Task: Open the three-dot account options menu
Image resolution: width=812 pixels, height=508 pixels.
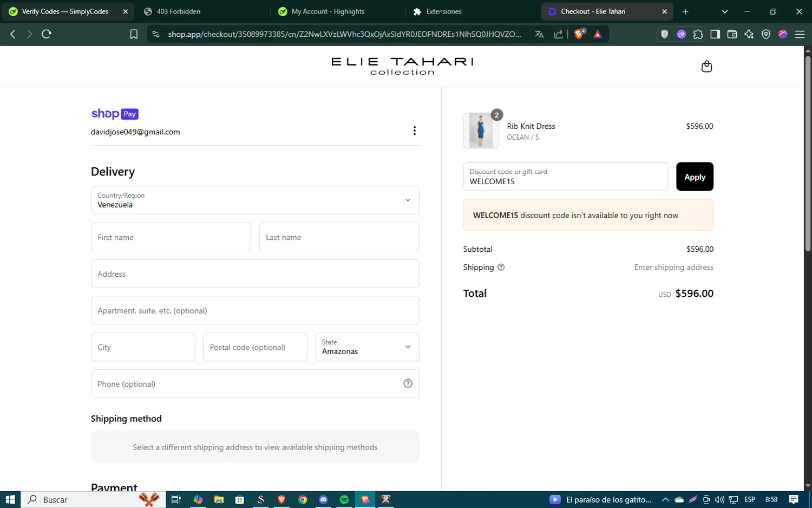Action: click(415, 131)
